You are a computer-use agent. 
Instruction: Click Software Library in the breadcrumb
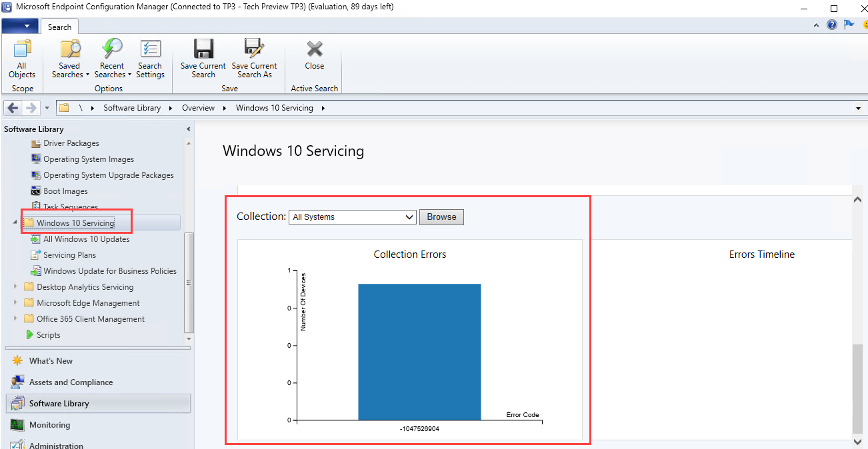point(132,108)
